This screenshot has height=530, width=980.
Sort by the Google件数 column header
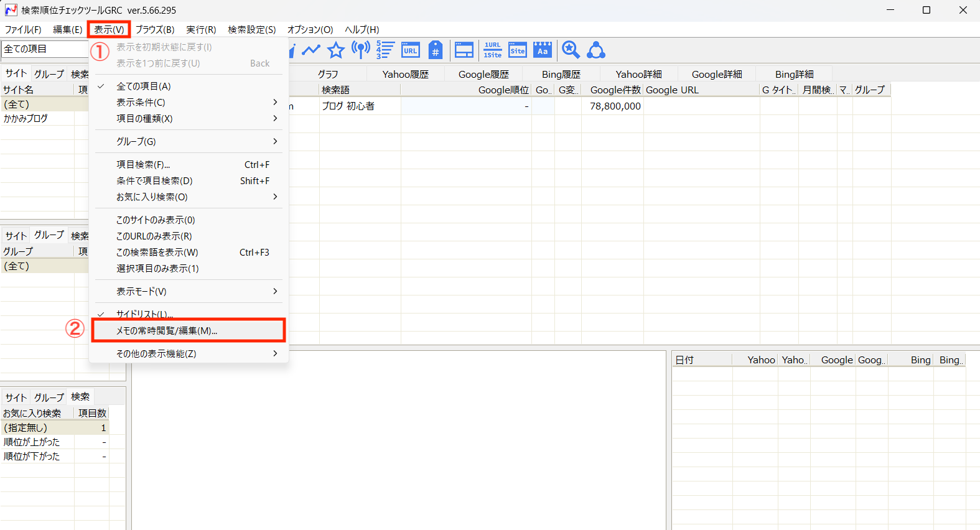[x=612, y=90]
